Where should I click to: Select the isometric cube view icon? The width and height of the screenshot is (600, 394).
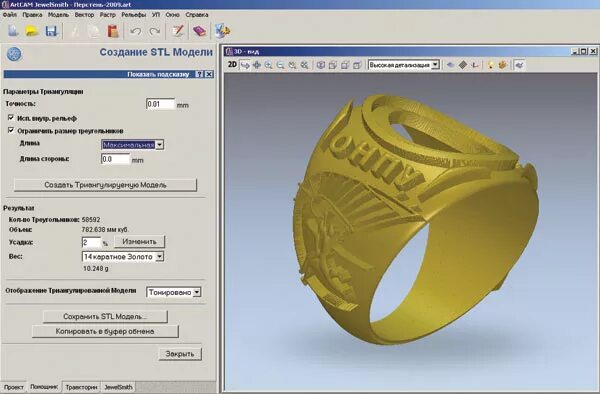[321, 65]
